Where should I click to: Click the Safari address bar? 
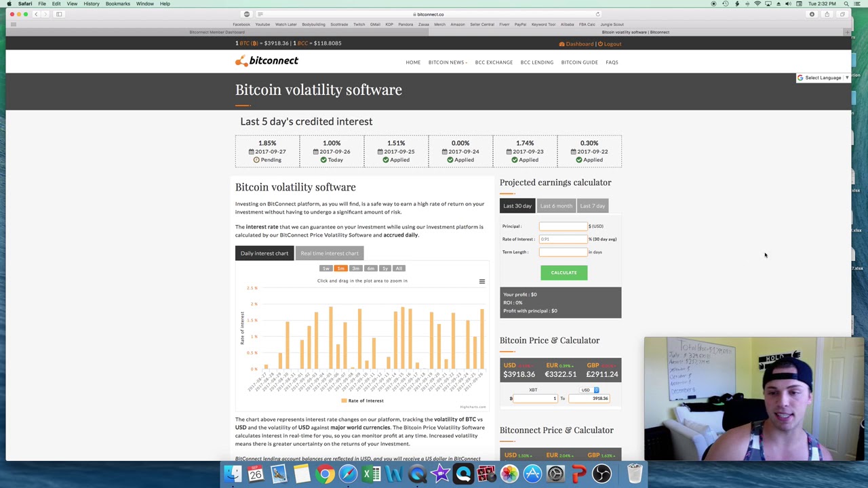tap(430, 14)
